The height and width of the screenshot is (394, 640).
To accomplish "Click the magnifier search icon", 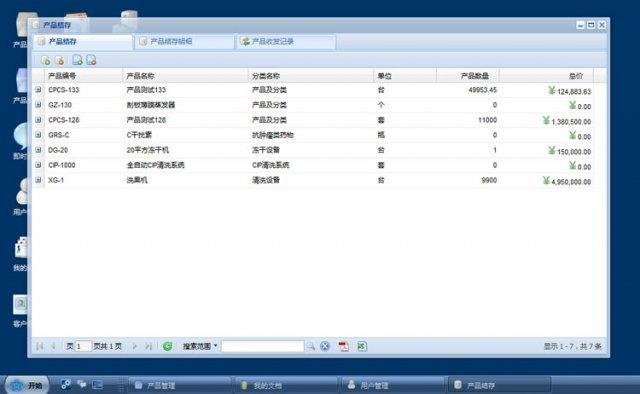I will (311, 346).
